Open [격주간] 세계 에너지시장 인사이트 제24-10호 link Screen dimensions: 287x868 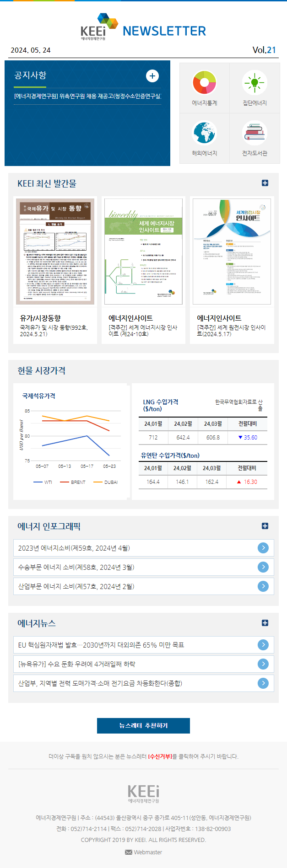(143, 331)
